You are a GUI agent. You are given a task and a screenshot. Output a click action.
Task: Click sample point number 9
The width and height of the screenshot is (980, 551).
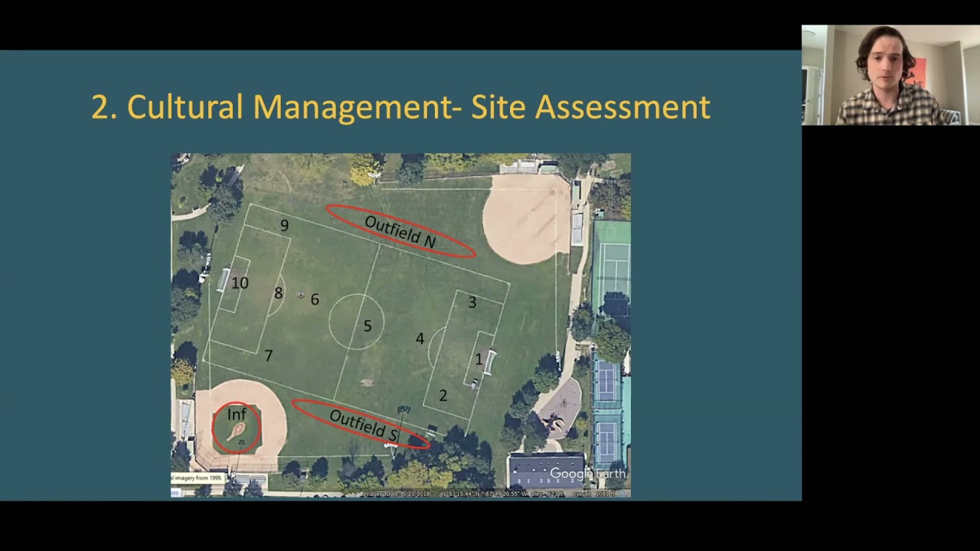click(x=284, y=226)
